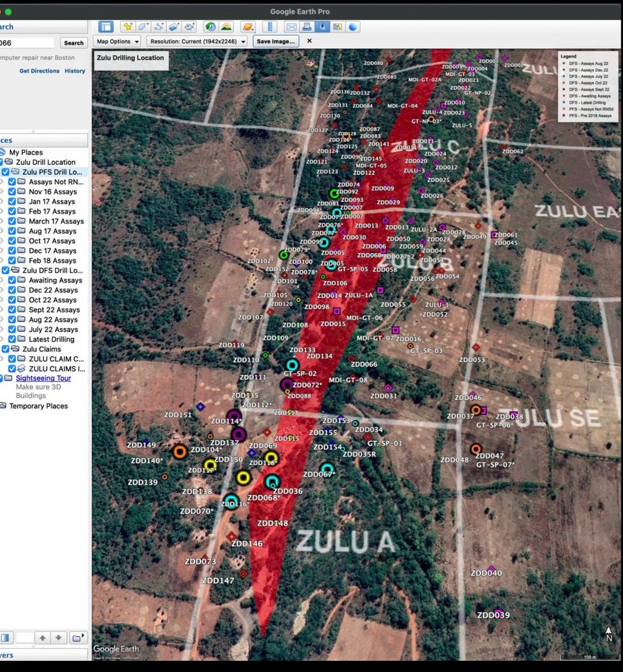
Task: Click the orange ZDD047 drill marker
Action: click(x=476, y=449)
